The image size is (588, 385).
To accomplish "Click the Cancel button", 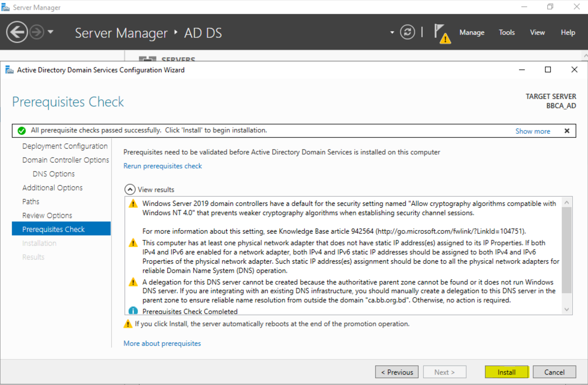I will point(554,372).
